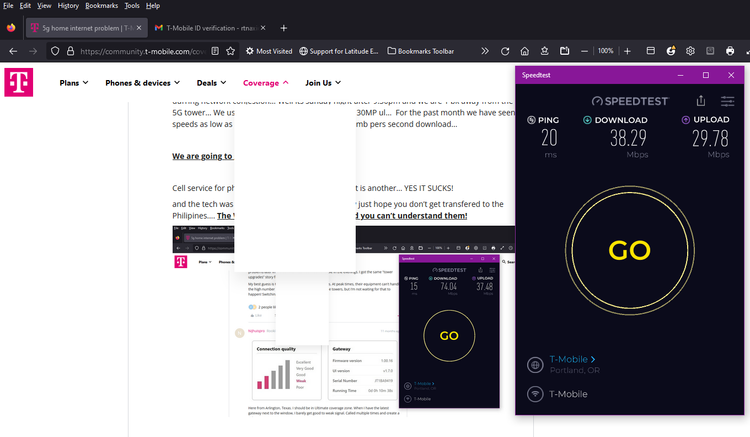Close the T-Mobile ID verification tab
Viewport: 750px width, 437px height.
[263, 28]
